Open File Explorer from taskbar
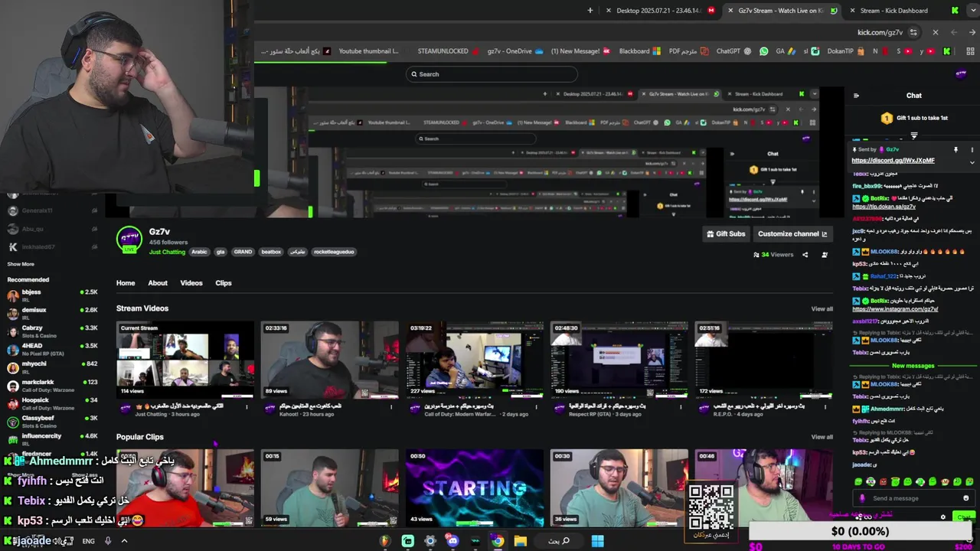Viewport: 980px width, 551px height. pos(521,541)
